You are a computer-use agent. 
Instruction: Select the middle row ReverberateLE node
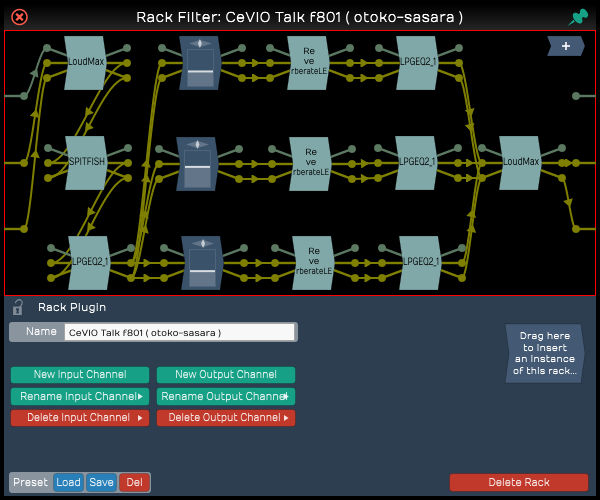tap(310, 164)
